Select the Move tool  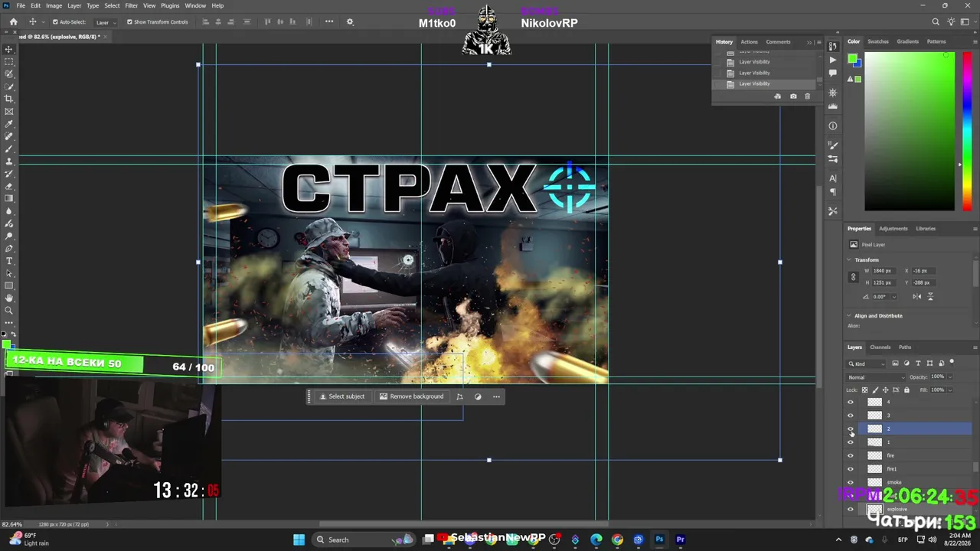[9, 49]
